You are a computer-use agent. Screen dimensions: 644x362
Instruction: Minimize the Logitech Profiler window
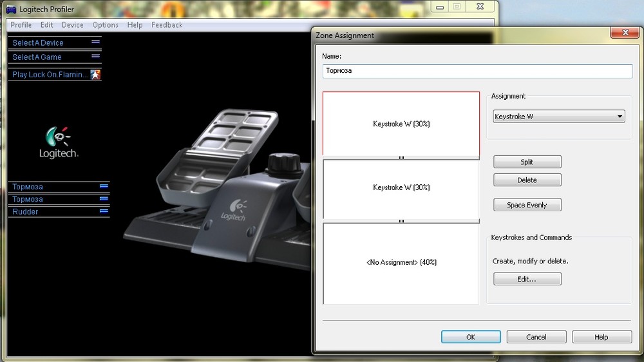pos(440,6)
